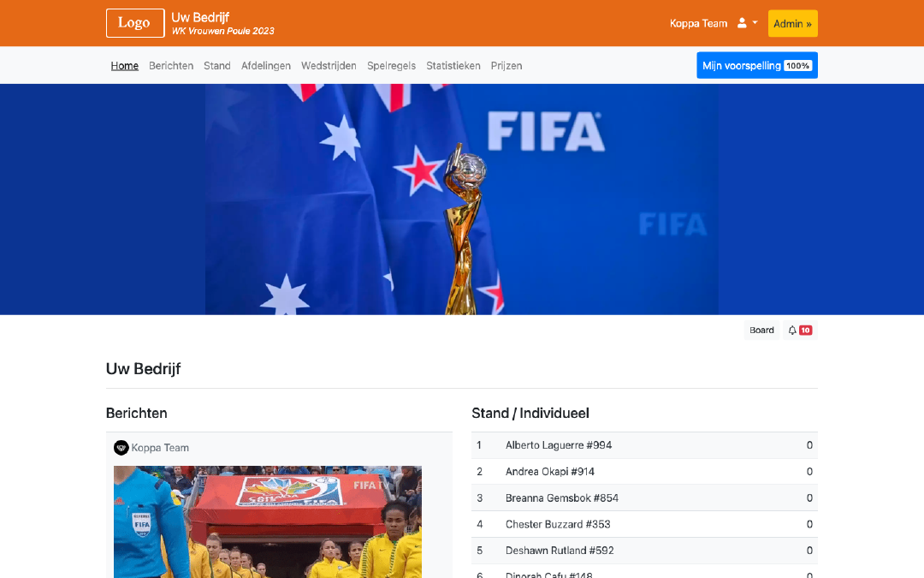Click the Berichten section heading
Viewport: 924px width, 578px height.
[137, 413]
